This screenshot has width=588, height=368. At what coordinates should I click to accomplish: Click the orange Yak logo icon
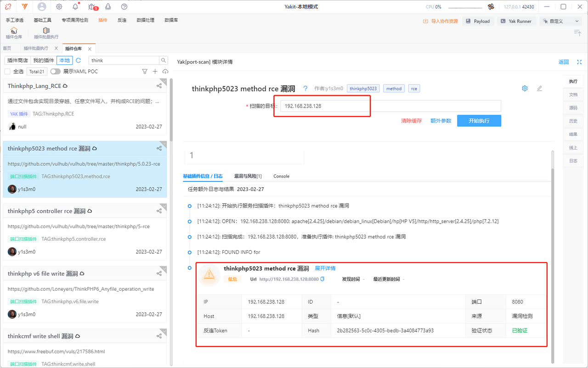[x=24, y=7]
